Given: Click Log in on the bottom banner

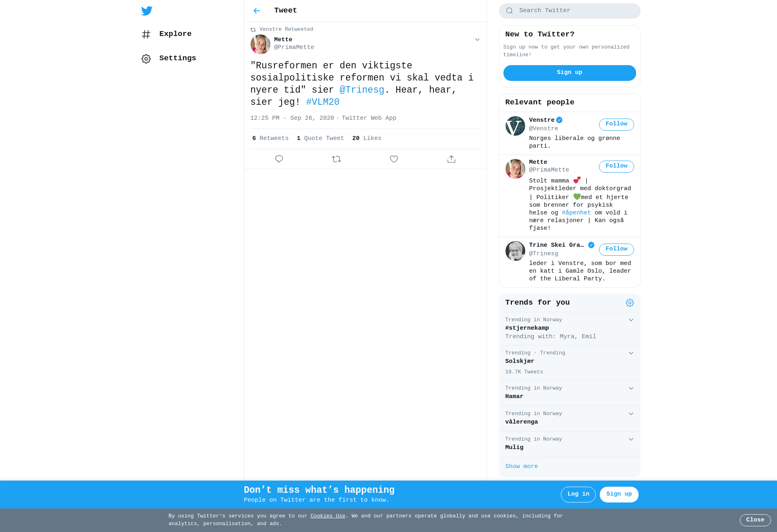Looking at the screenshot, I should tap(578, 494).
